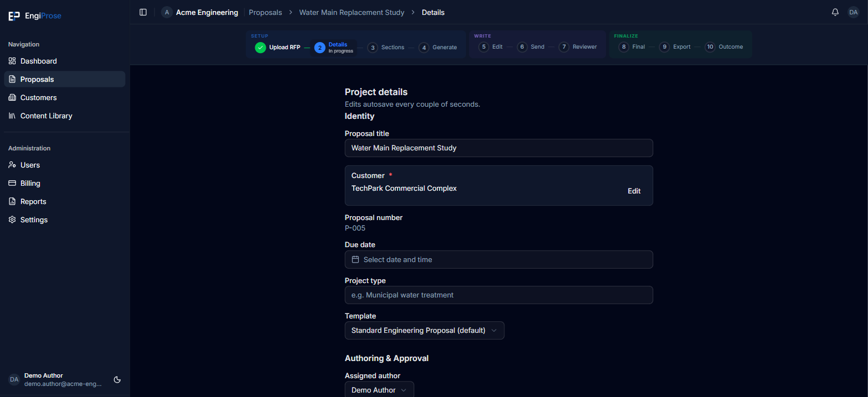Focus the Proposal title field
Viewport: 868px width, 397px height.
(x=499, y=148)
